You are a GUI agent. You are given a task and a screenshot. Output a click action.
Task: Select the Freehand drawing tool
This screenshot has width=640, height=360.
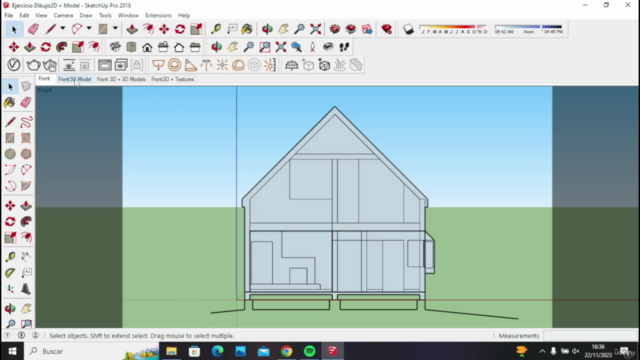pyautogui.click(x=26, y=122)
